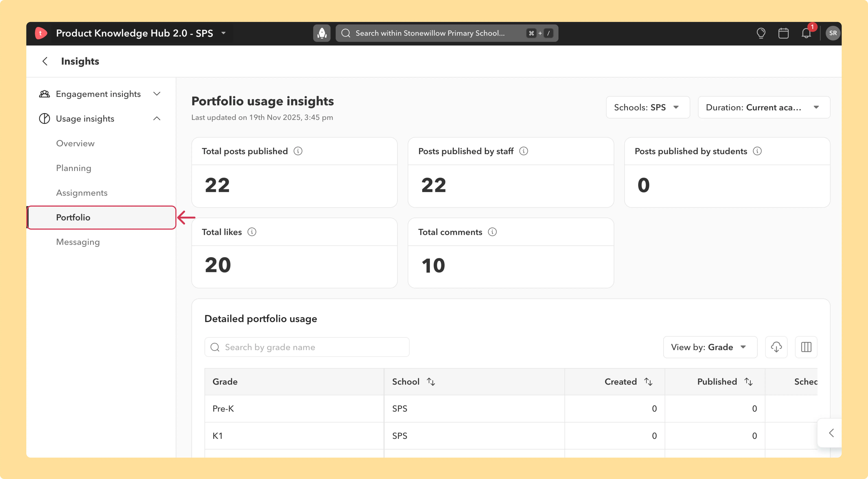
Task: Click the Last updated timestamp text
Action: pos(262,117)
